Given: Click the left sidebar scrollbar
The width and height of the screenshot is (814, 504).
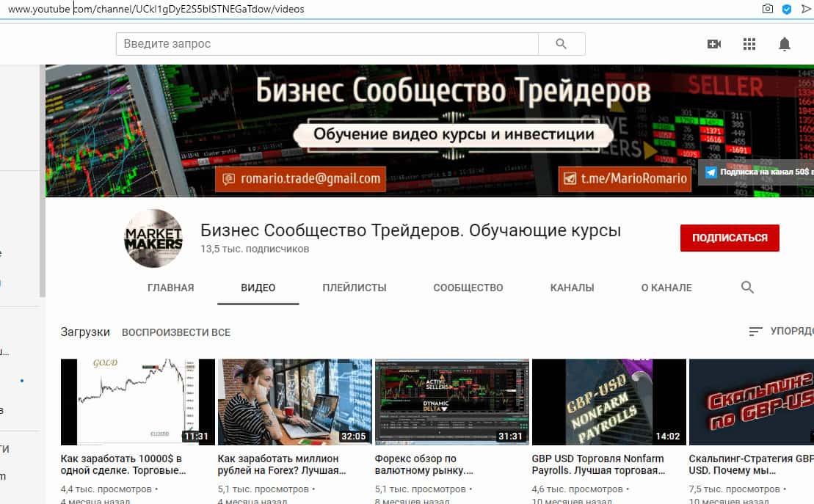Looking at the screenshot, I should coord(43,180).
